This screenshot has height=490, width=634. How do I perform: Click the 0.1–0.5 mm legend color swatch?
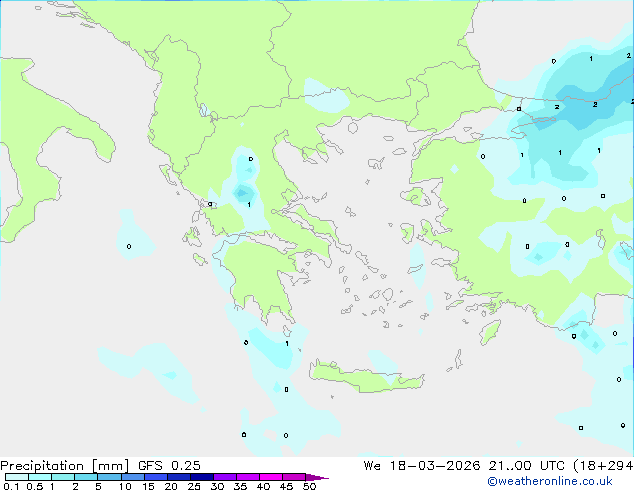pyautogui.click(x=17, y=477)
